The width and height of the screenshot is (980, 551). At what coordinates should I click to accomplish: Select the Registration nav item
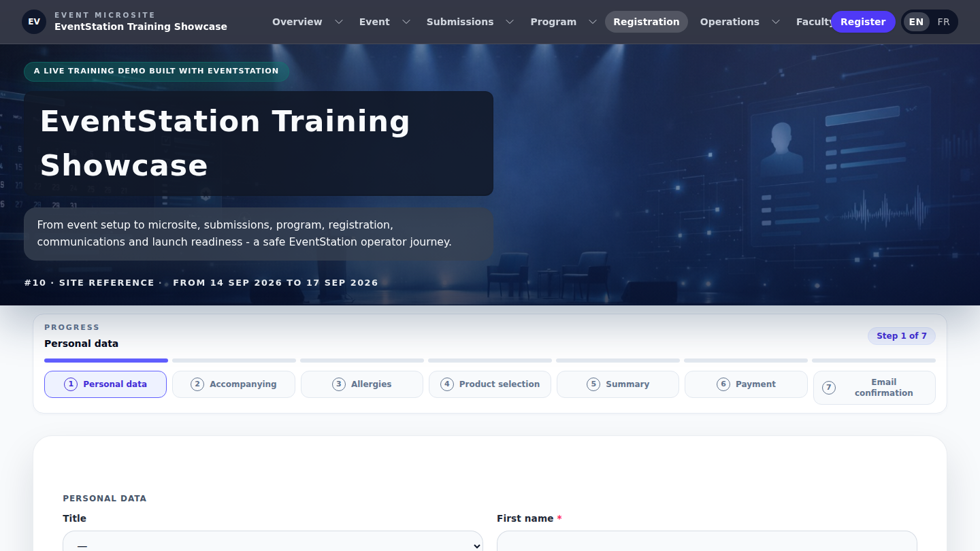647,22
